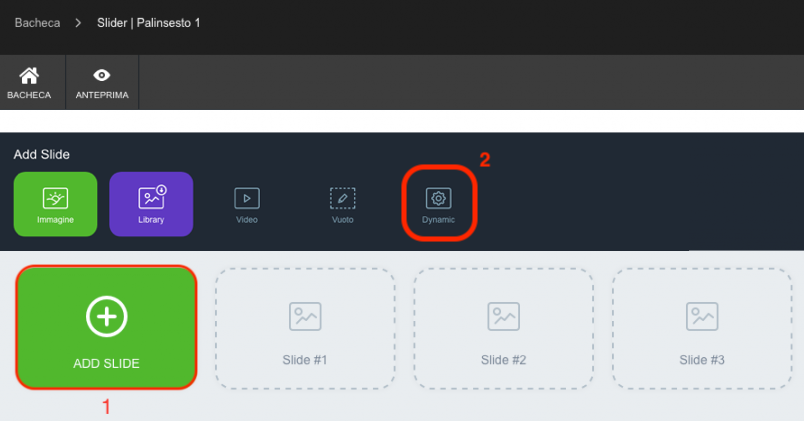
Task: Click the Add Slide panel heading
Action: [42, 154]
